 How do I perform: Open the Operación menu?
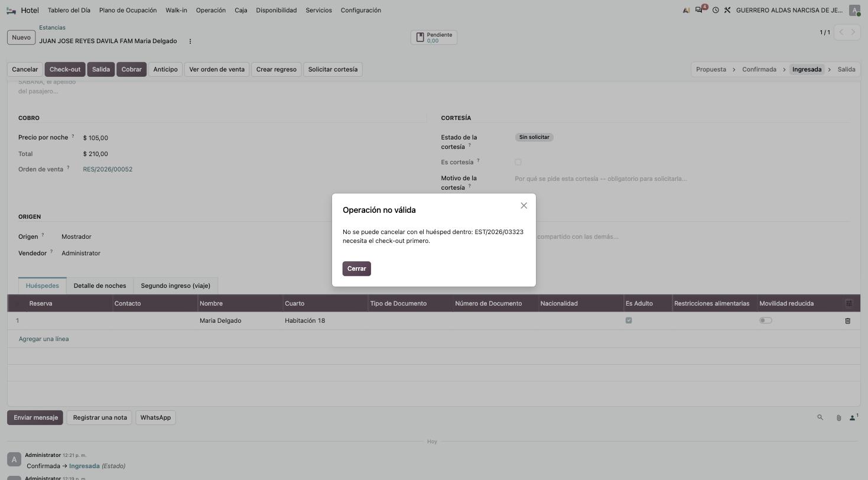click(211, 10)
